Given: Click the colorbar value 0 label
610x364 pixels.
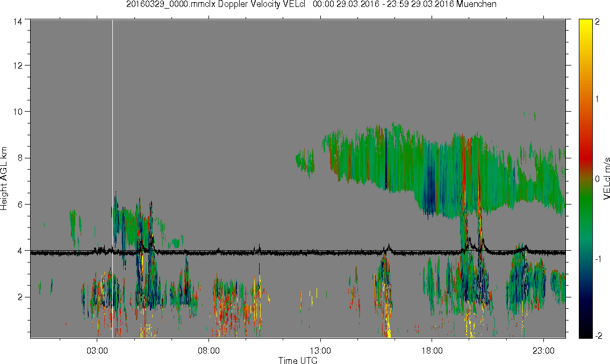Looking at the screenshot, I should coord(597,179).
